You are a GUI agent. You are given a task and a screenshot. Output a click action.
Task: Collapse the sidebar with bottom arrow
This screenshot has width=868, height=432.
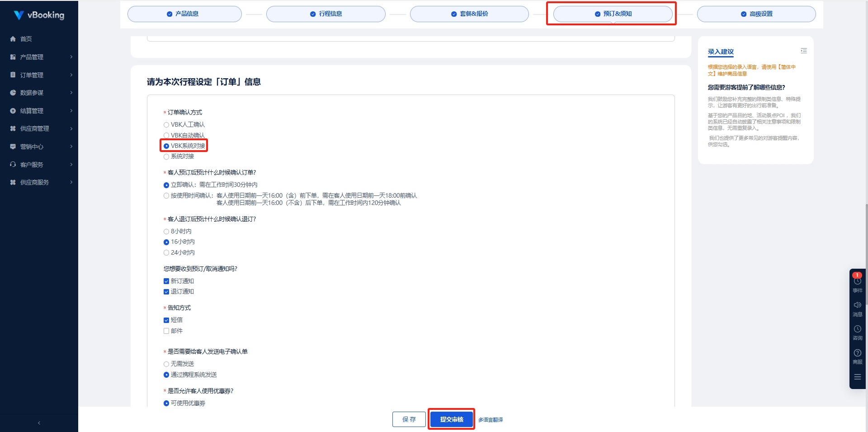pyautogui.click(x=39, y=422)
